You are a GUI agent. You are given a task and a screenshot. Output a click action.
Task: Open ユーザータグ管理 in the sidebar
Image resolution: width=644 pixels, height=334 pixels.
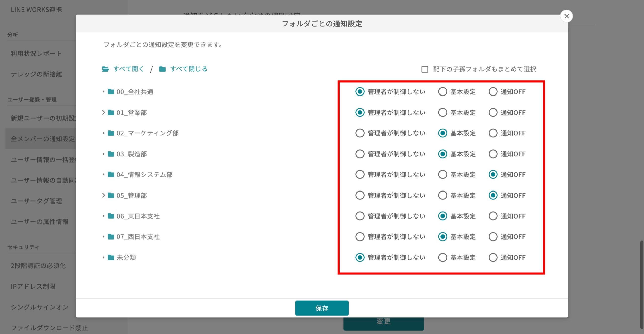(36, 201)
